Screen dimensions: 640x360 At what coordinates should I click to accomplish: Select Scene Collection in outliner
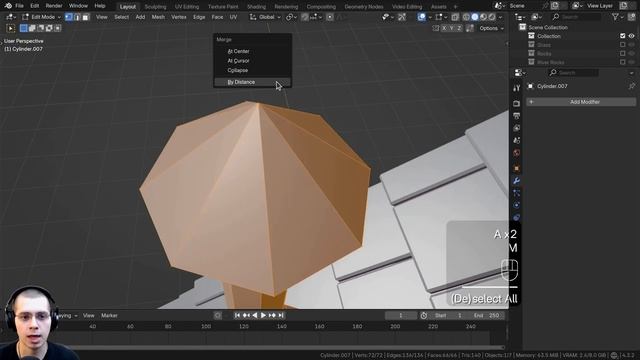548,27
